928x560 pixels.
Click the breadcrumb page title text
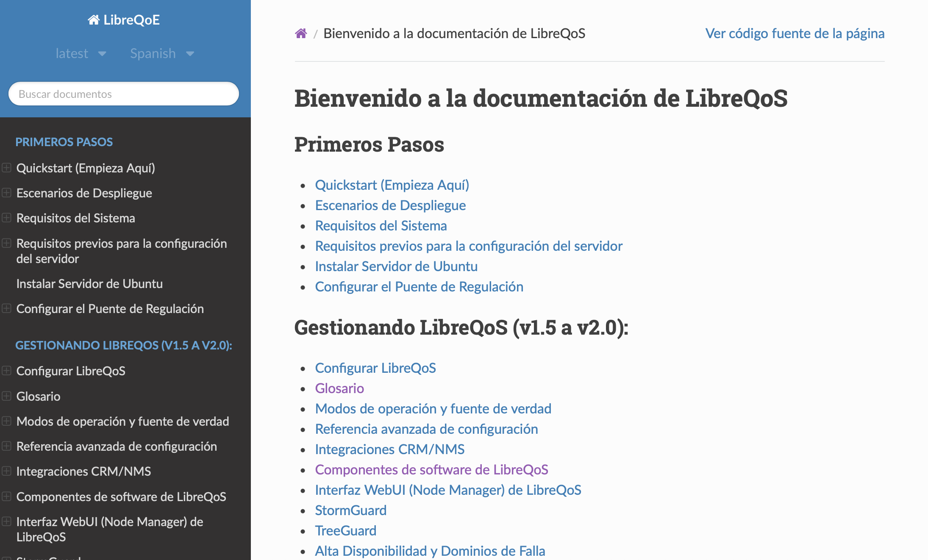[454, 33]
